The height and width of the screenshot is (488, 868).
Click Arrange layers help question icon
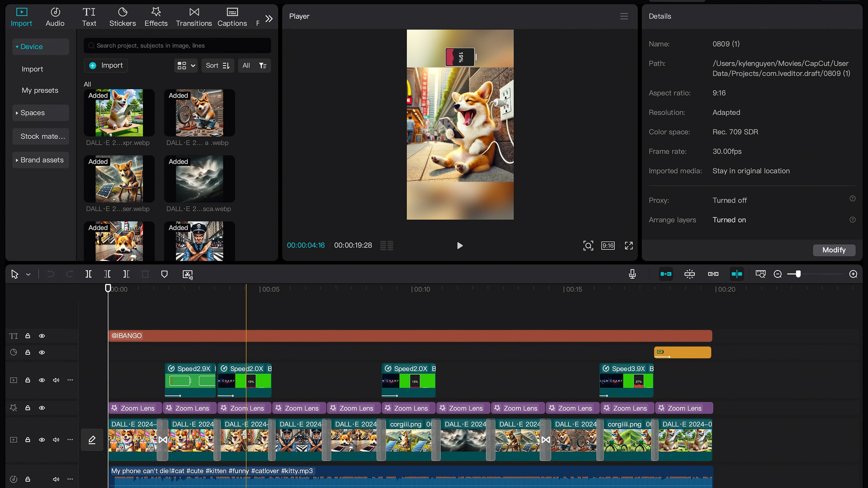pyautogui.click(x=852, y=220)
